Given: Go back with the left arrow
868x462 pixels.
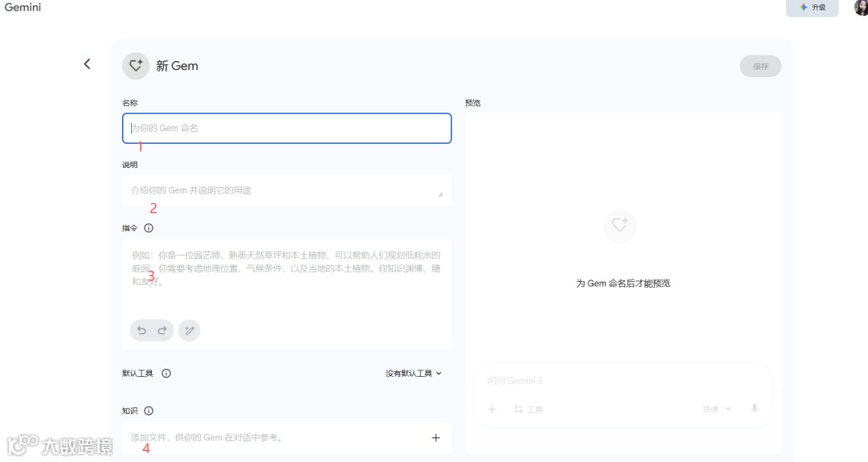Looking at the screenshot, I should [x=87, y=64].
